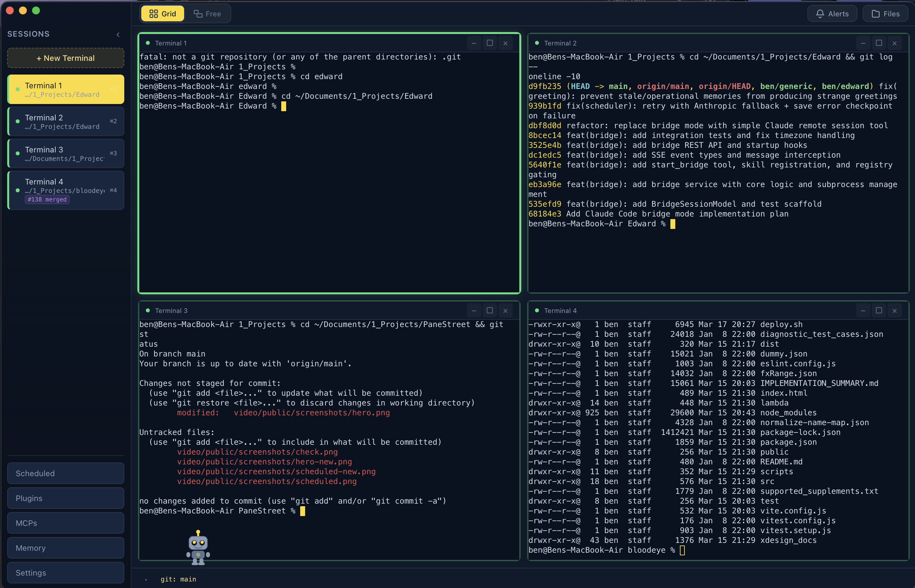This screenshot has width=915, height=588.
Task: Maximize the Terminal 3 pane
Action: click(490, 310)
